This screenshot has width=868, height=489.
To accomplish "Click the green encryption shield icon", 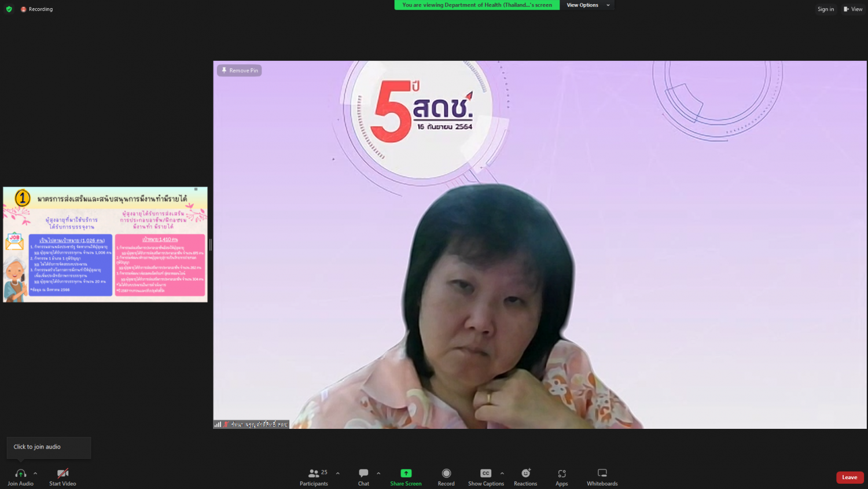I will pyautogui.click(x=9, y=9).
